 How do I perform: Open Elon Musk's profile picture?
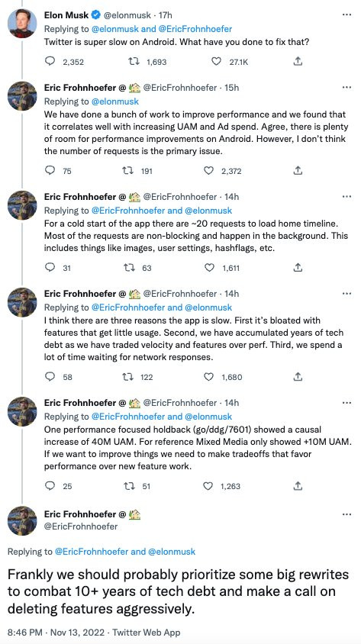point(22,24)
